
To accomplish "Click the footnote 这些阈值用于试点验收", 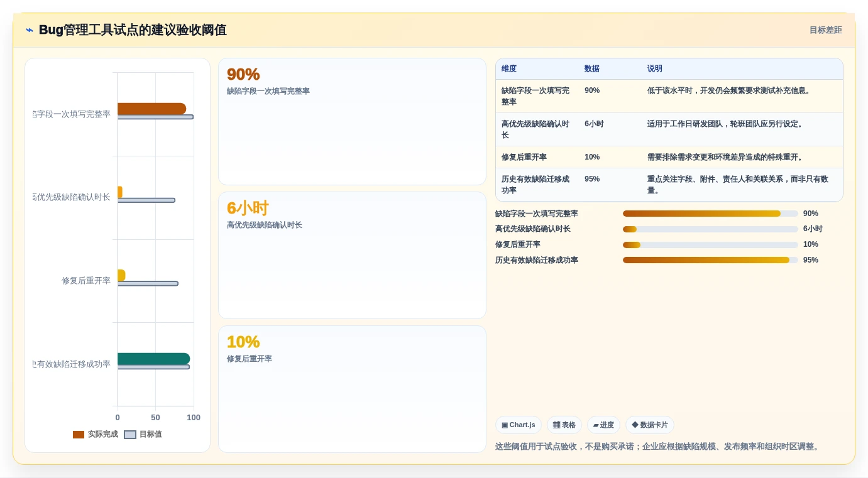I will point(658,447).
